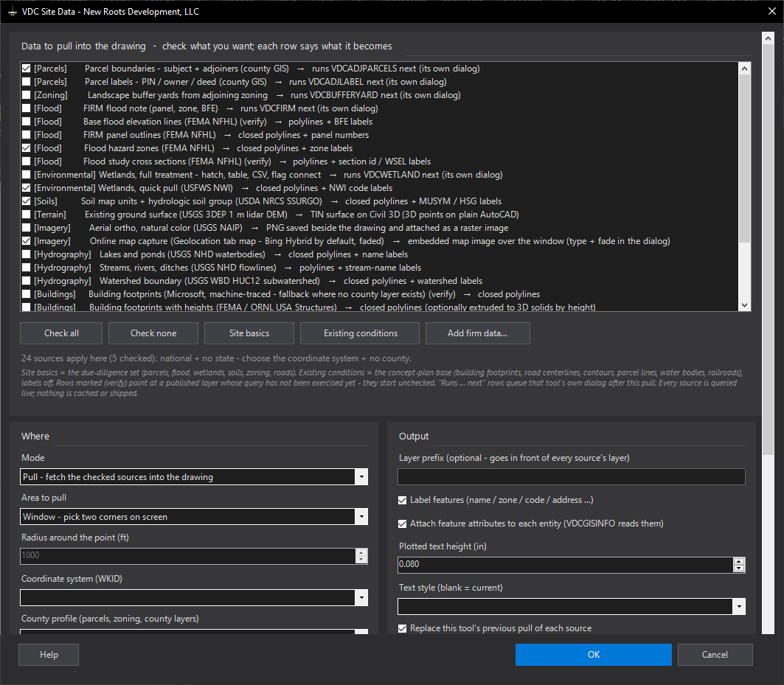The height and width of the screenshot is (685, 784).
Task: Check Flood study cross sections row
Action: [x=26, y=161]
